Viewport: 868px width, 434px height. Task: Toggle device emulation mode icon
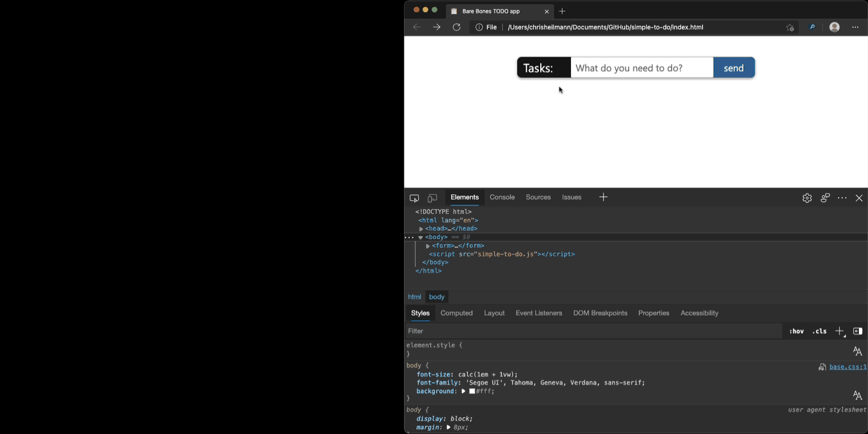tap(432, 198)
